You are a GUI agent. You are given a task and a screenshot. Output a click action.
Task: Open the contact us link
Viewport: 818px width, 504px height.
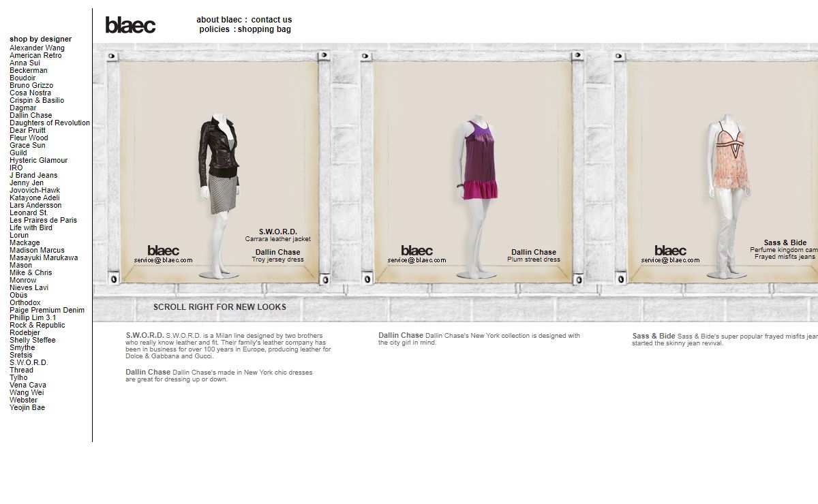pyautogui.click(x=271, y=20)
